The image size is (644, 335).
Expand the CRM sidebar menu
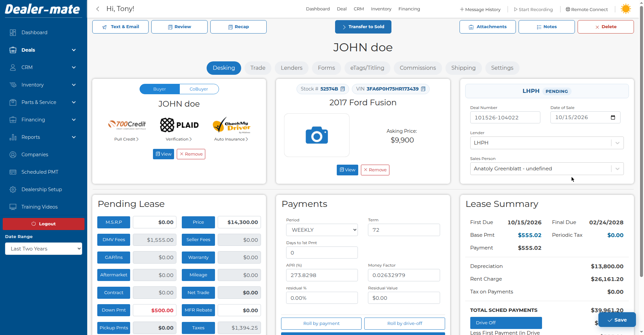[44, 67]
